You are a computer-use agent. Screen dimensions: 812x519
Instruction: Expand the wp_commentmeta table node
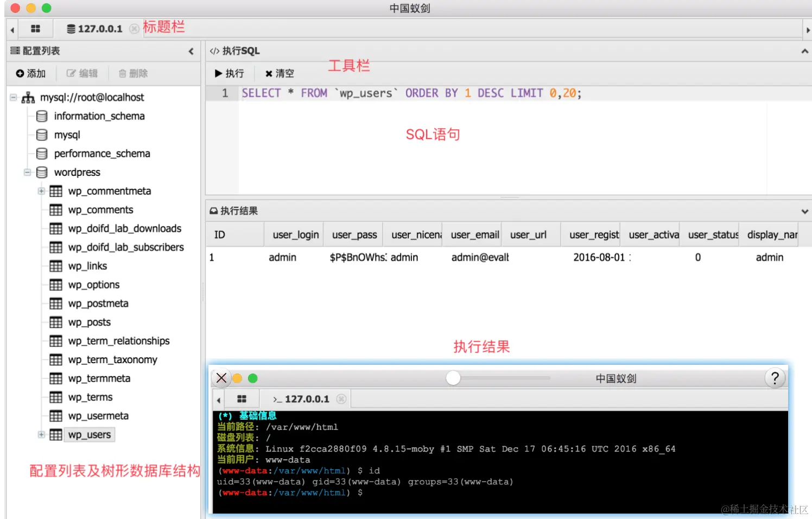41,191
